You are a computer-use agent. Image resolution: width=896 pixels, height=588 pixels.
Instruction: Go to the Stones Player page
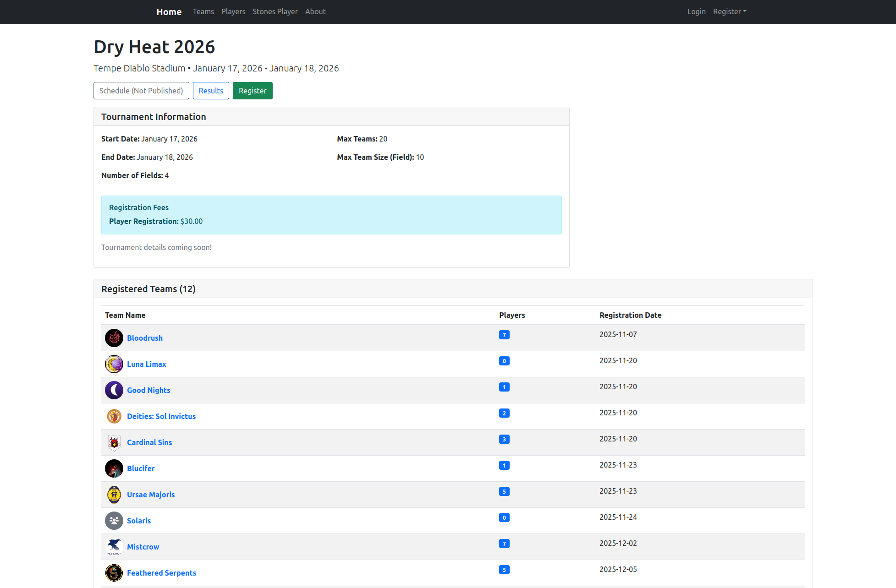click(x=275, y=12)
